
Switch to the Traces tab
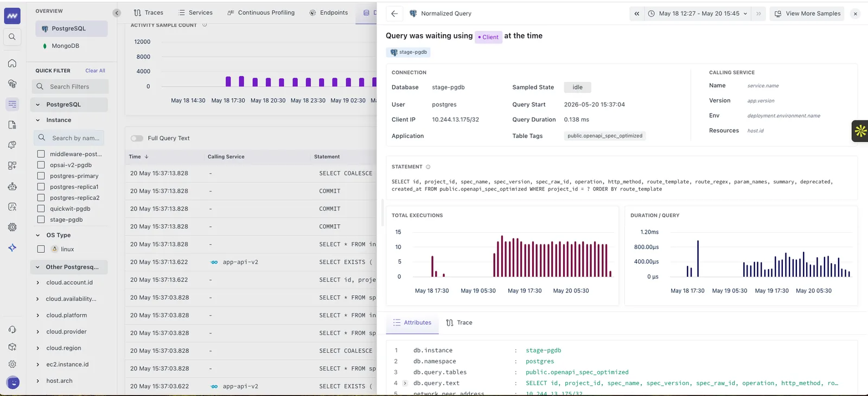coord(149,12)
